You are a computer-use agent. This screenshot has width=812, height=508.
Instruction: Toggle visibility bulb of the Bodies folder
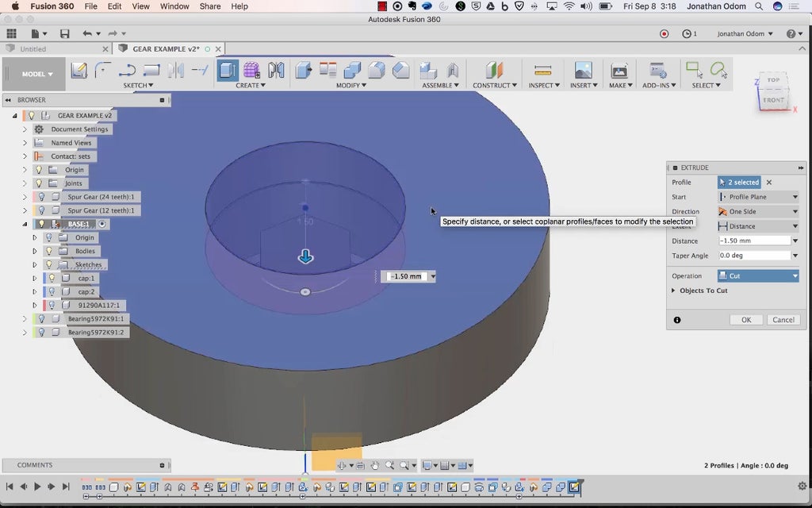(49, 251)
